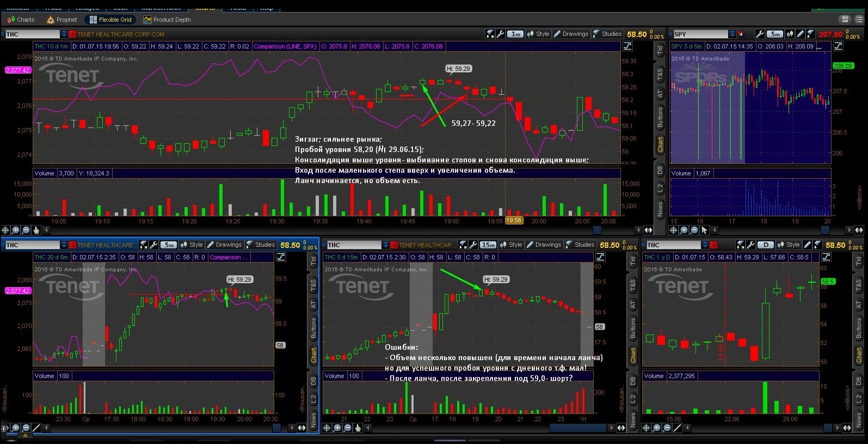Click the D timeframe button on daily chart
The width and height of the screenshot is (868, 444).
(x=766, y=245)
